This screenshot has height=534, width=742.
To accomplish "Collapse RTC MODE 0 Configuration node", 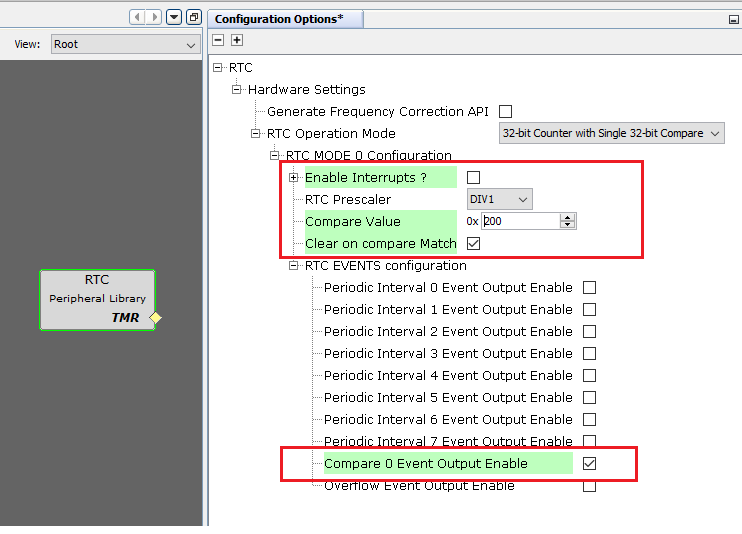I will tap(274, 155).
